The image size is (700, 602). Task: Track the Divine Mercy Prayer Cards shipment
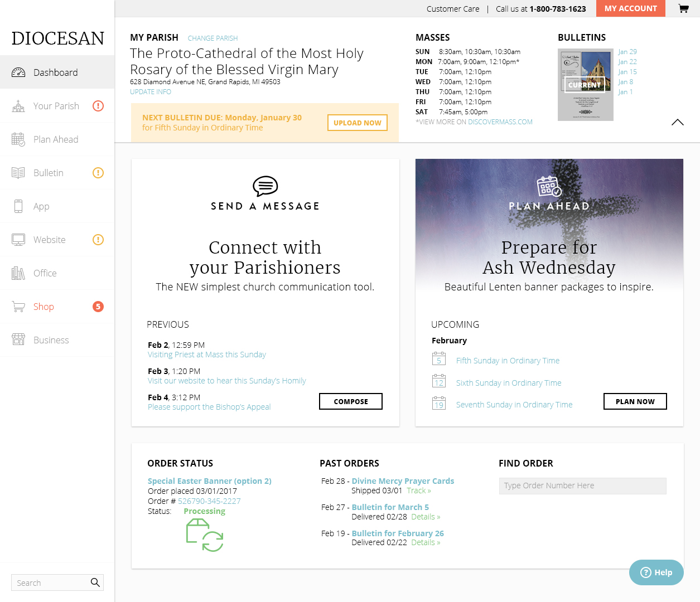coord(418,491)
